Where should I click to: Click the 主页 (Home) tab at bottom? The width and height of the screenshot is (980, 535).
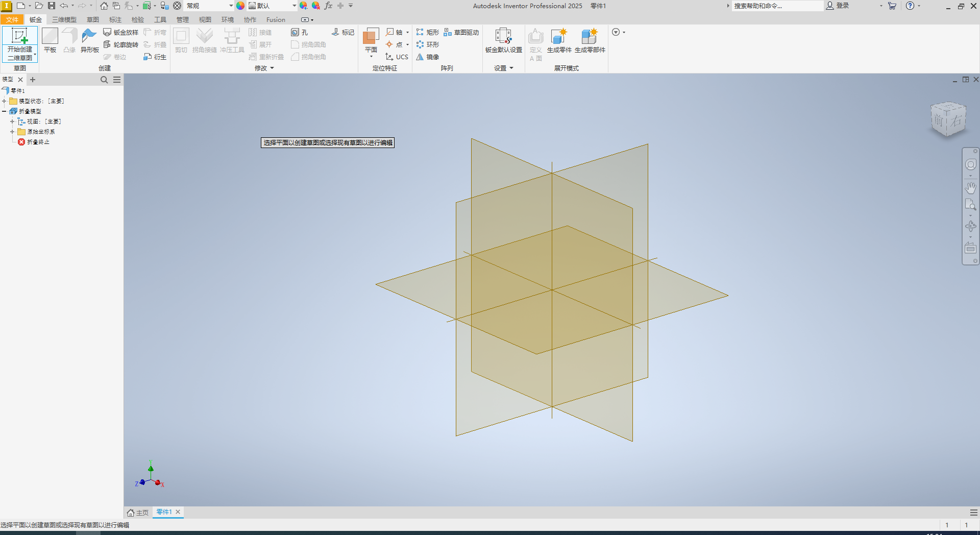point(137,512)
